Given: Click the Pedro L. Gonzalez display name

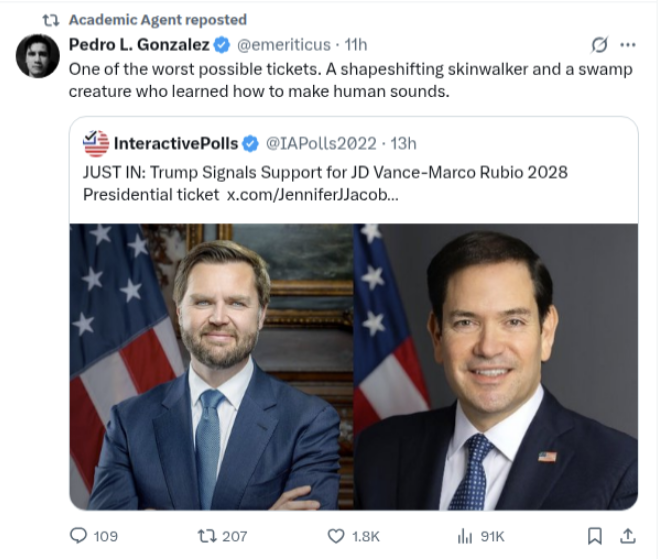Looking at the screenshot, I should (140, 45).
